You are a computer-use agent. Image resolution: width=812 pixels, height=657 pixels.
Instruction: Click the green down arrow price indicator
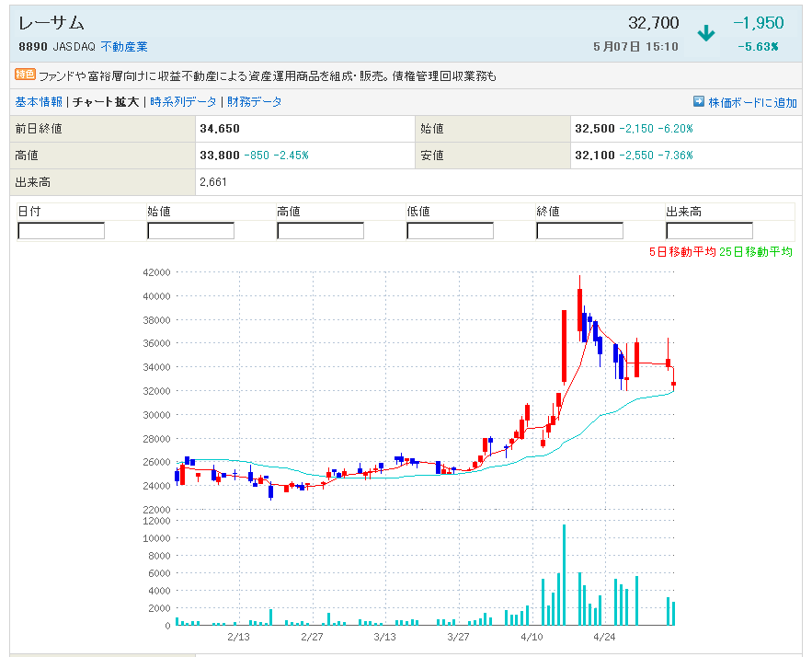706,34
